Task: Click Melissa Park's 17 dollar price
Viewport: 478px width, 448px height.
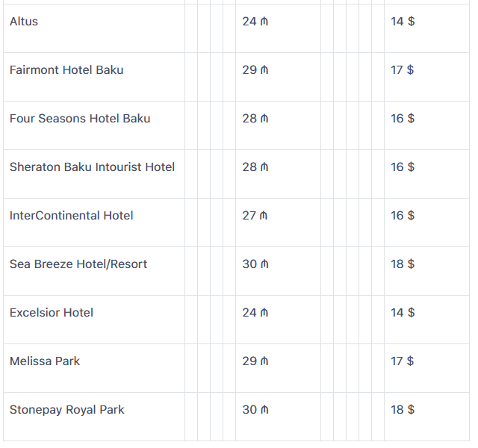Action: point(403,361)
